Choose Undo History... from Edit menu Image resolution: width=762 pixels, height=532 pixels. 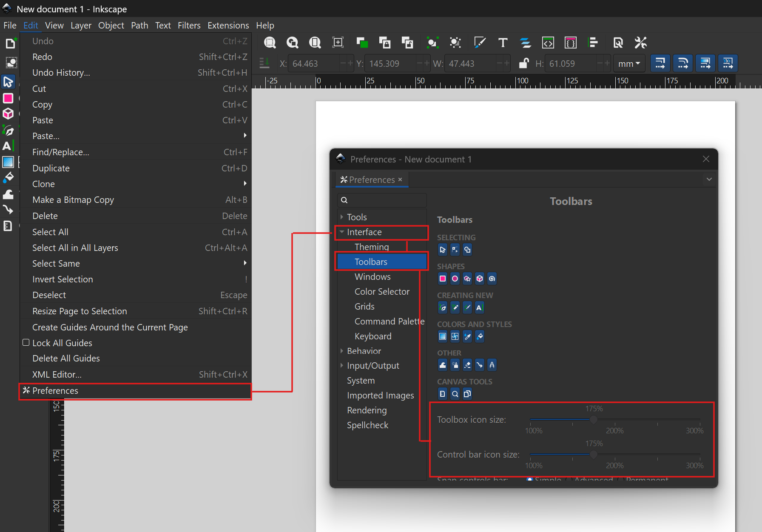pos(136,73)
